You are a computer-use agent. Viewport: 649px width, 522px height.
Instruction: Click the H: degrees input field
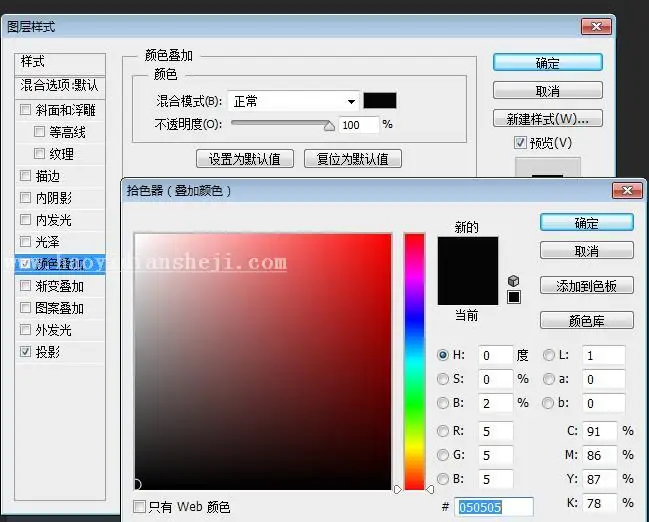tap(495, 355)
